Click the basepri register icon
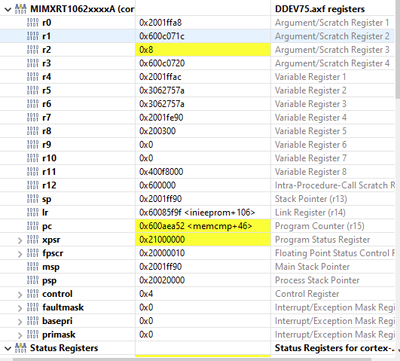The width and height of the screenshot is (400, 361). 33,321
